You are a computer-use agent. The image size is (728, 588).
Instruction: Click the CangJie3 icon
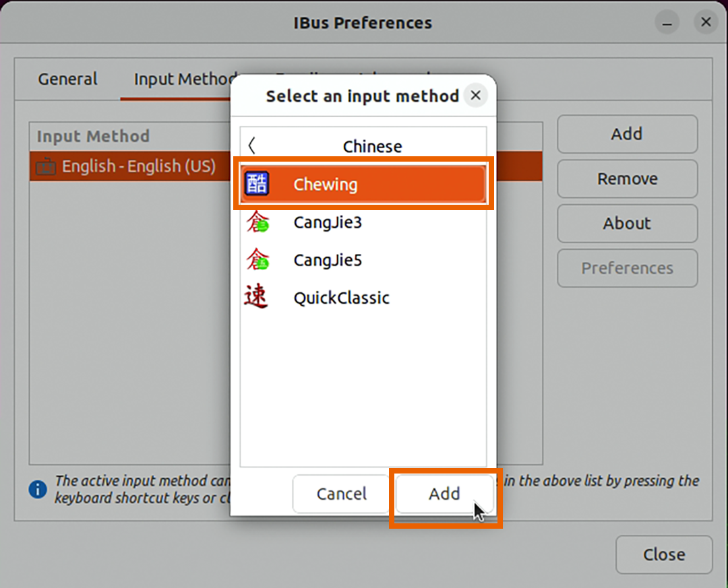(x=257, y=222)
